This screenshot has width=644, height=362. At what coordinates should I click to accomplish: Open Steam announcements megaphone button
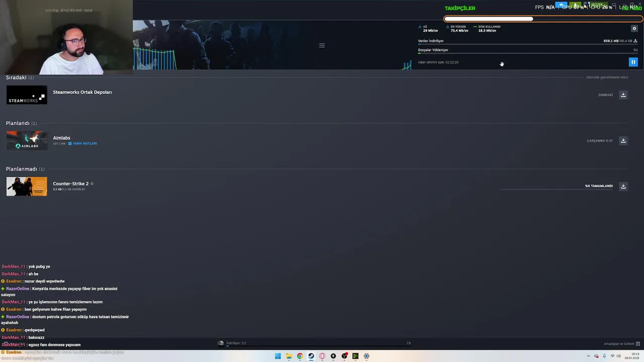561,5
